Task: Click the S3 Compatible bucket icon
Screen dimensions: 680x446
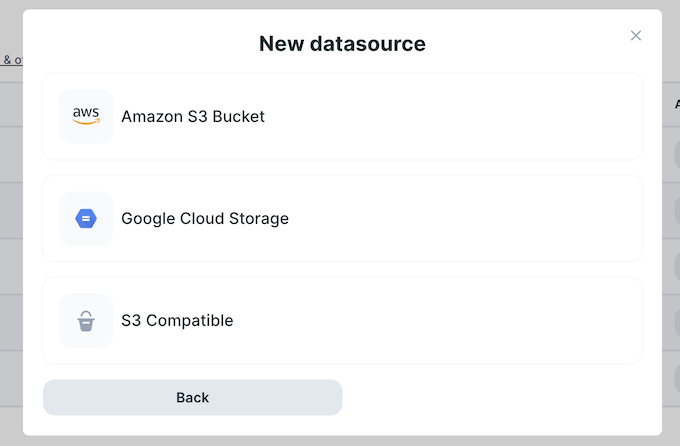Action: point(86,321)
